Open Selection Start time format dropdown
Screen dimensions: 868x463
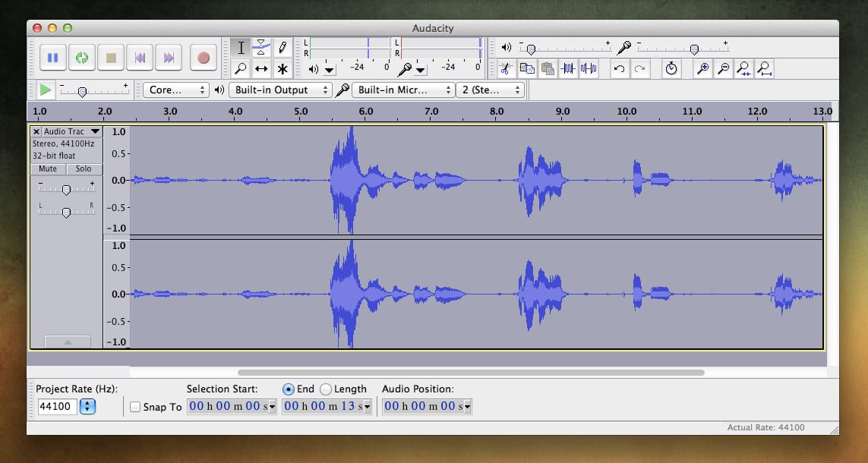pyautogui.click(x=272, y=407)
